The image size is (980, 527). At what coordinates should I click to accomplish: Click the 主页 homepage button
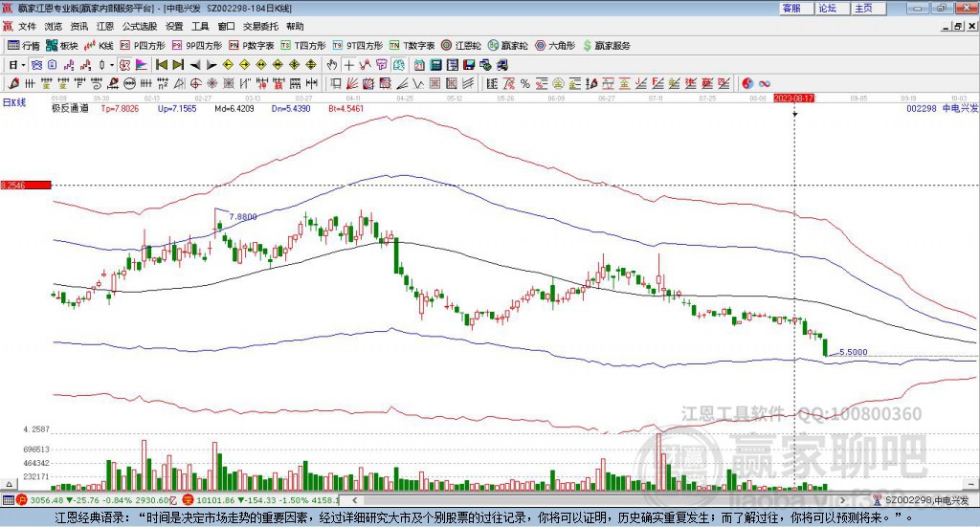868,8
